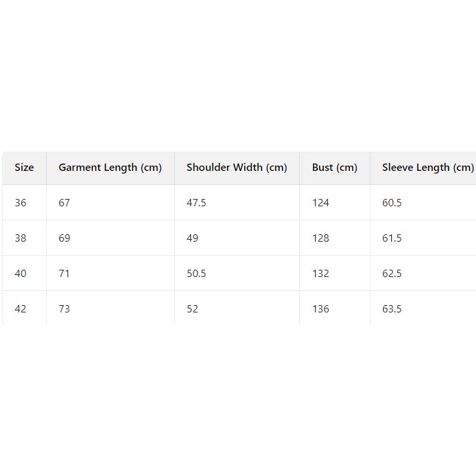Click shoulder width value 47.5
The height and width of the screenshot is (476, 476).
pyautogui.click(x=196, y=203)
